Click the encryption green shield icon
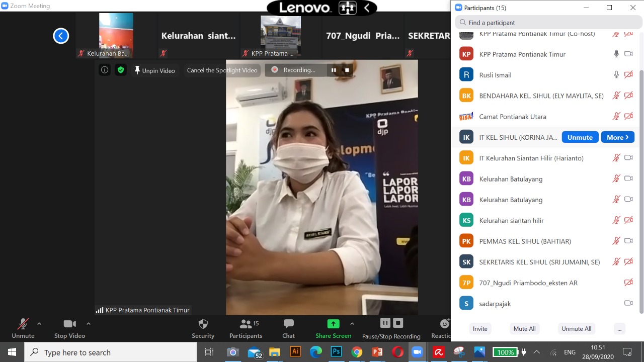The height and width of the screenshot is (362, 644). [x=120, y=70]
